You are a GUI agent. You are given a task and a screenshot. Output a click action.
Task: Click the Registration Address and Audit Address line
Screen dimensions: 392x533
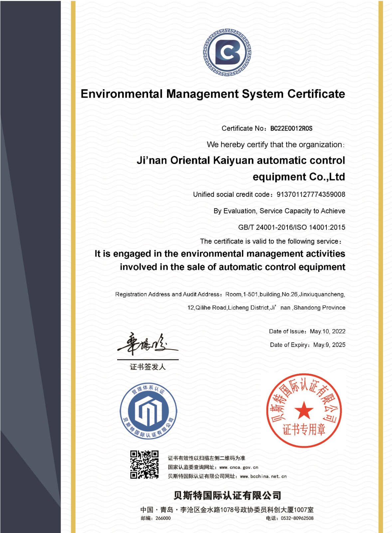click(x=230, y=294)
